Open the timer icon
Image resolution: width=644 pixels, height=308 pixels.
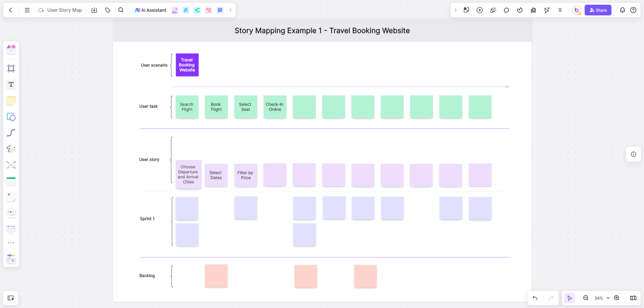[520, 10]
